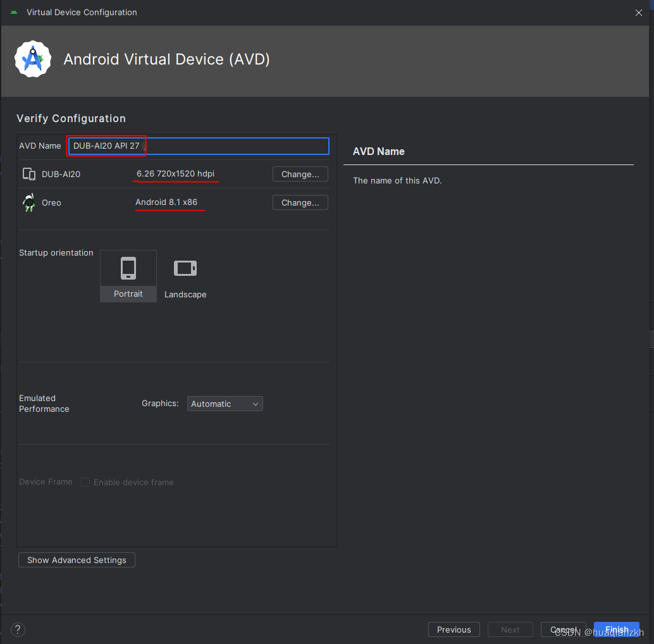
Task: Click the Device Frame label
Action: click(46, 482)
